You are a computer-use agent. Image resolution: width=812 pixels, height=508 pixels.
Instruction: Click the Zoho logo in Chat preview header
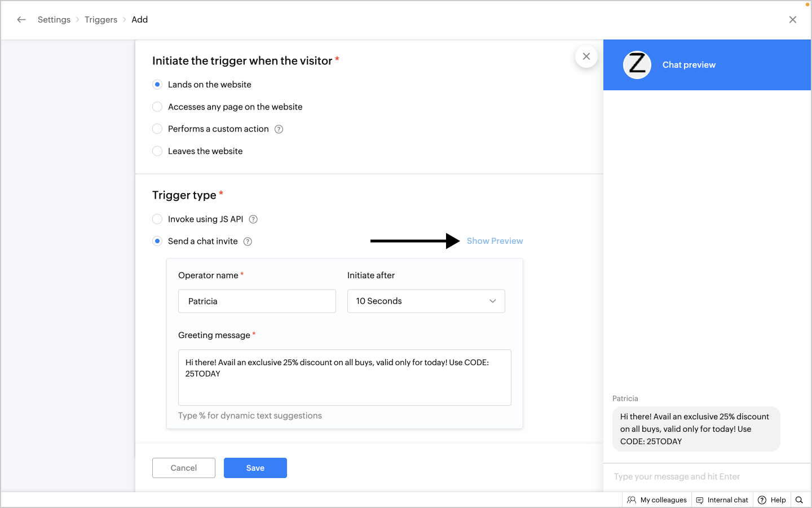click(x=637, y=65)
